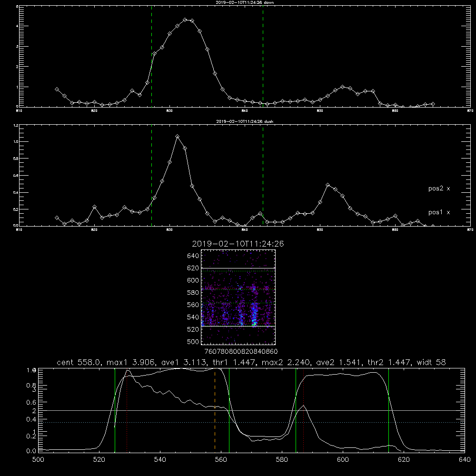Click x-axis label '560' of bottom plot
This screenshot has height=476, width=476.
tap(221, 460)
